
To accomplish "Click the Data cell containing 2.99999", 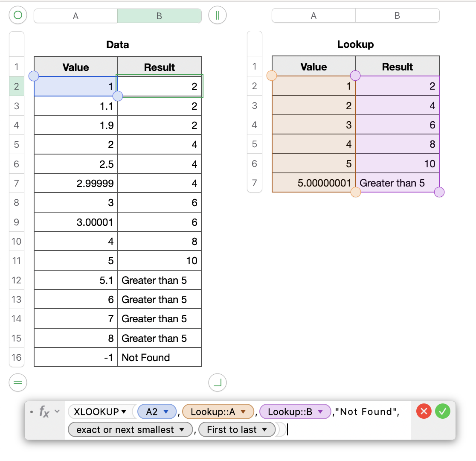I will point(76,183).
